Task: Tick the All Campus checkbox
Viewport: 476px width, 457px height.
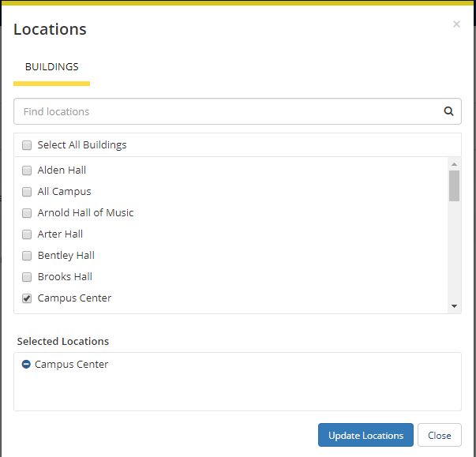Action: click(27, 192)
